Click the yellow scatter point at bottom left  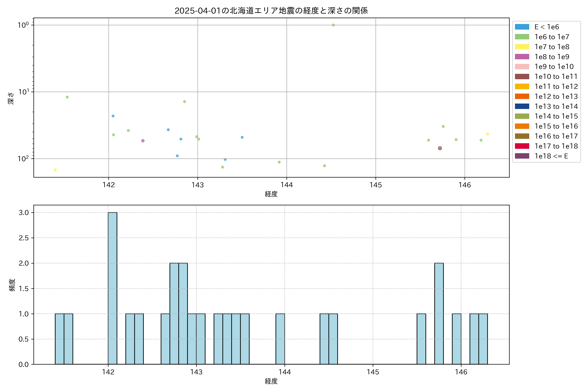55,170
